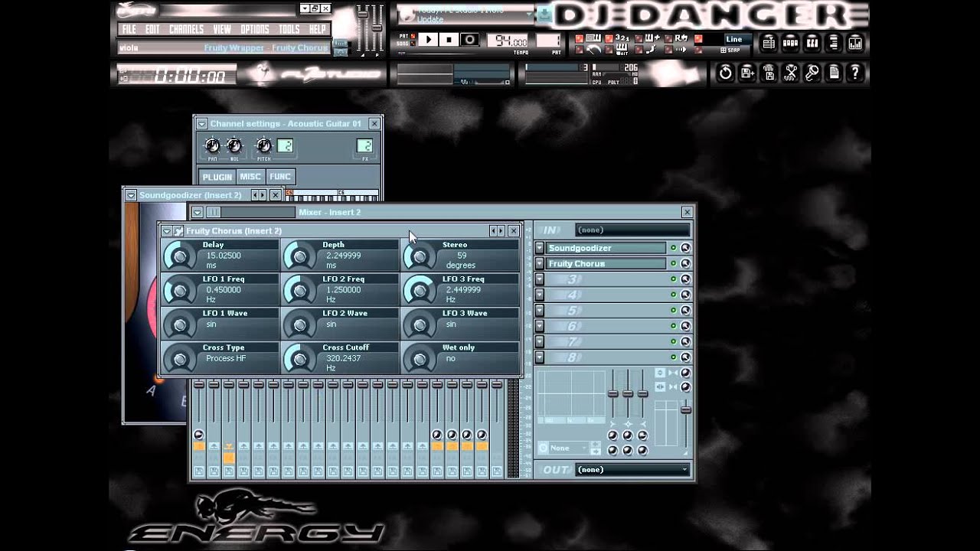This screenshot has height=551, width=980.
Task: Select the Fruity Chorus effect slot name
Action: point(606,264)
